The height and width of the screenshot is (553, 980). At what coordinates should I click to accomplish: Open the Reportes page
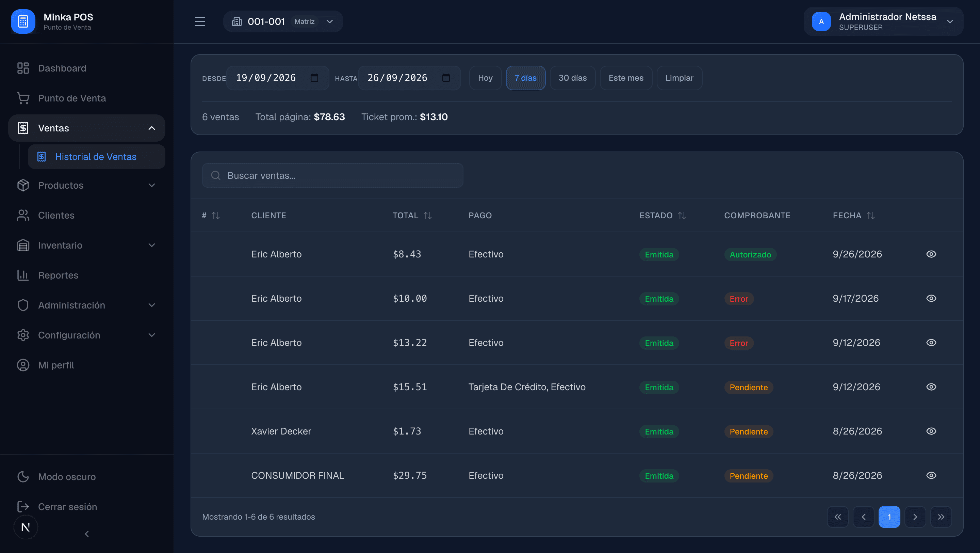click(x=87, y=275)
